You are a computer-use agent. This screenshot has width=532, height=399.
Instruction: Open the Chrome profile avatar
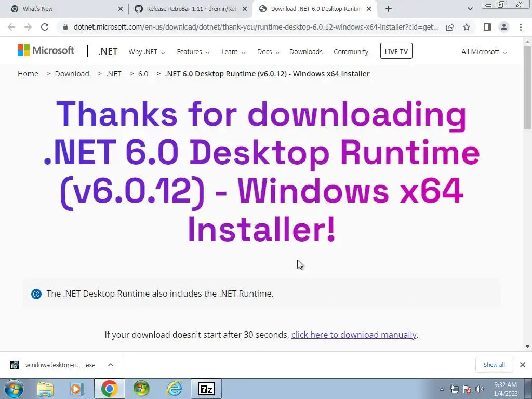[504, 27]
